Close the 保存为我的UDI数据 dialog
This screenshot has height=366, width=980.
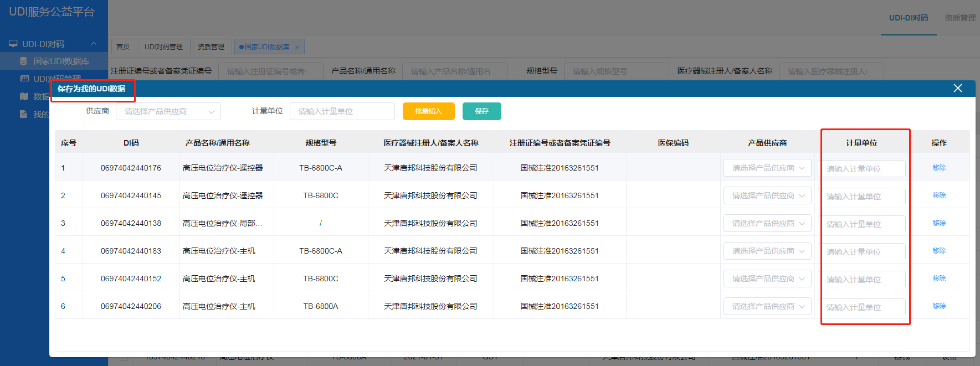(x=957, y=88)
